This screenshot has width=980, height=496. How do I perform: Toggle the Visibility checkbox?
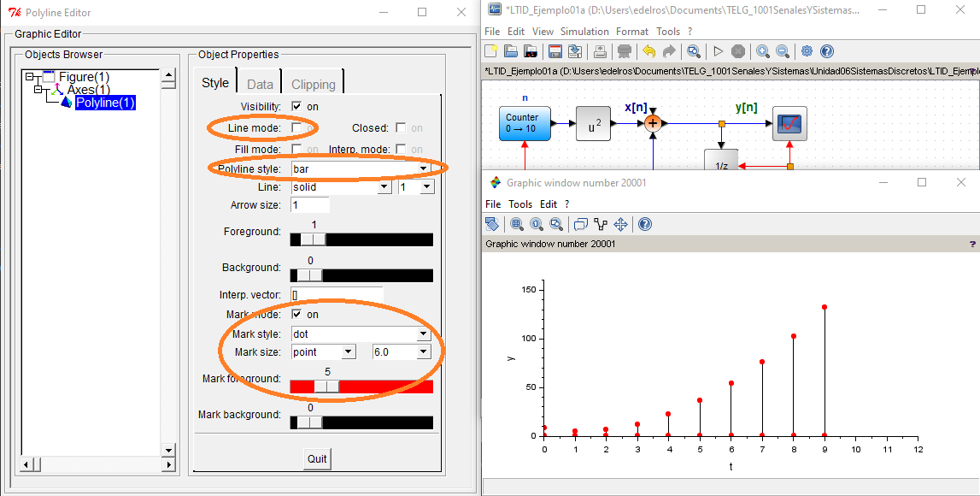[x=296, y=106]
